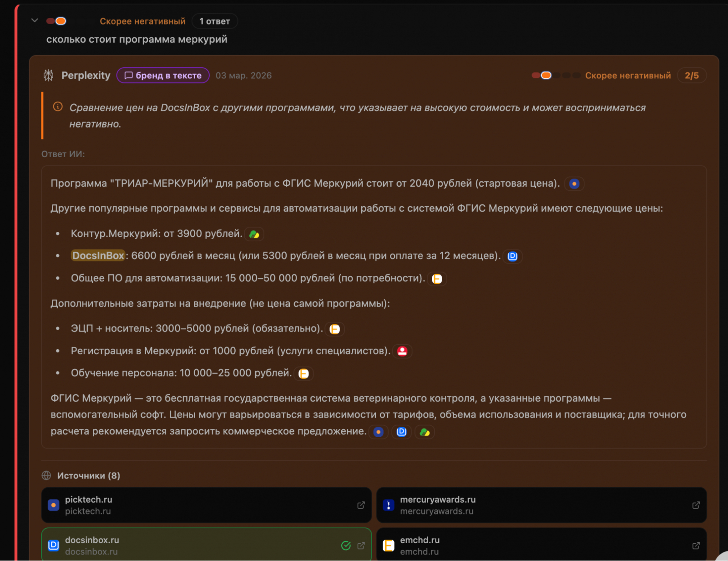Image resolution: width=728 pixels, height=561 pixels.
Task: Open docsinbox.ru via its external link icon
Action: [x=361, y=546]
